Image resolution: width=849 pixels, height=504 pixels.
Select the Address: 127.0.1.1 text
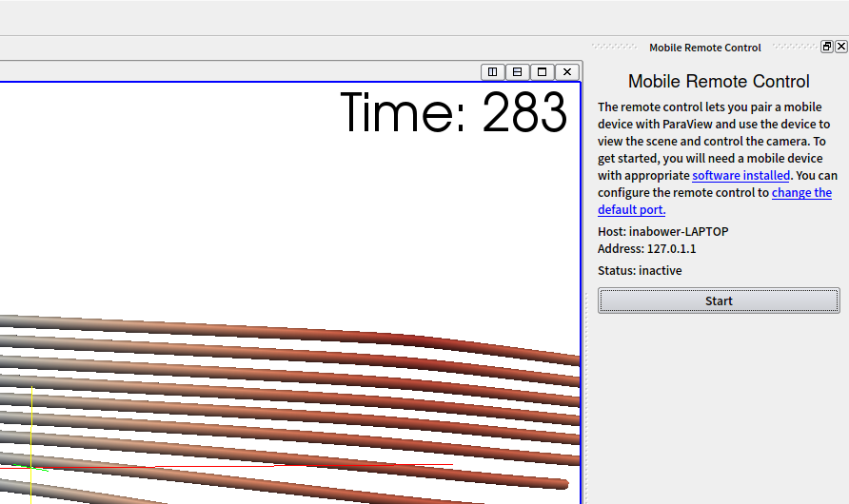click(646, 249)
